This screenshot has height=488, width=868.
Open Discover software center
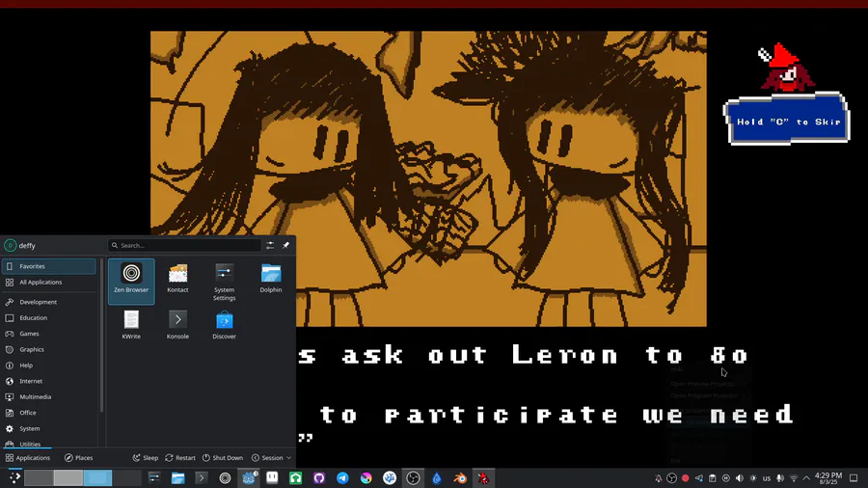224,325
